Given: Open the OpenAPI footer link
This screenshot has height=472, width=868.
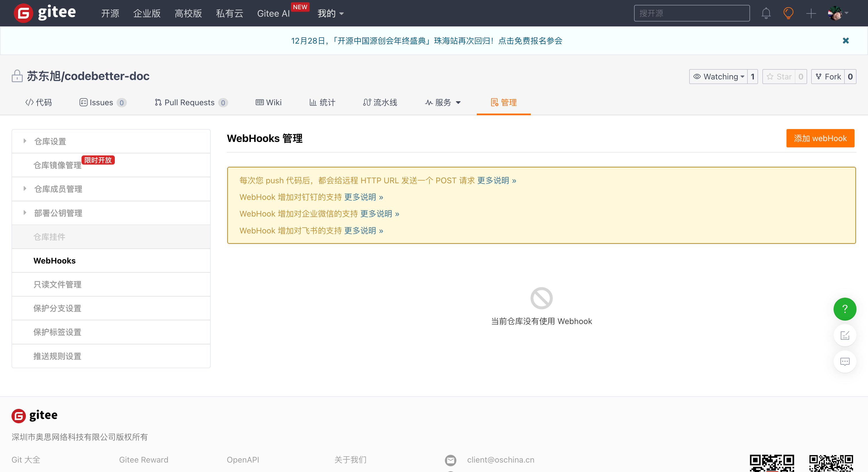Looking at the screenshot, I should pyautogui.click(x=243, y=460).
